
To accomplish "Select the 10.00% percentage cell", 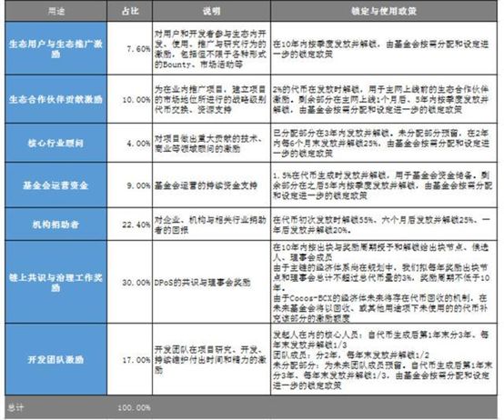I will point(129,99).
